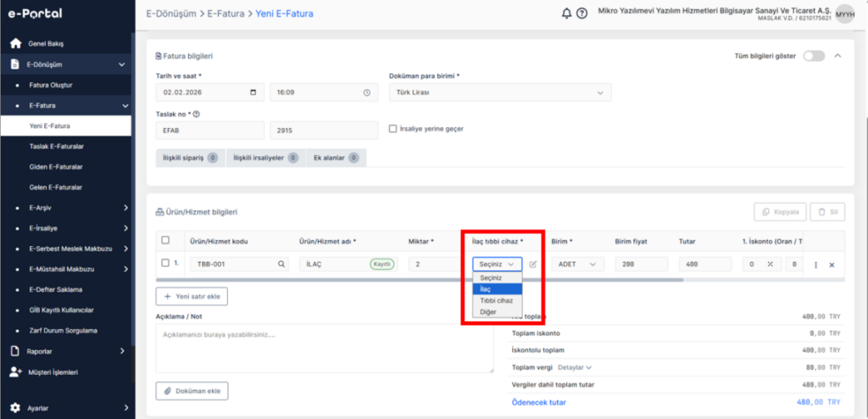Check the İrsaliye yerine geçer checkbox

coord(393,129)
